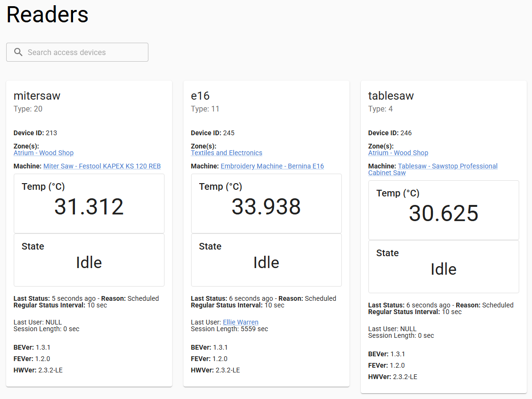
Task: Select the 31.312 temperature panel on mitersaw
Action: point(89,204)
